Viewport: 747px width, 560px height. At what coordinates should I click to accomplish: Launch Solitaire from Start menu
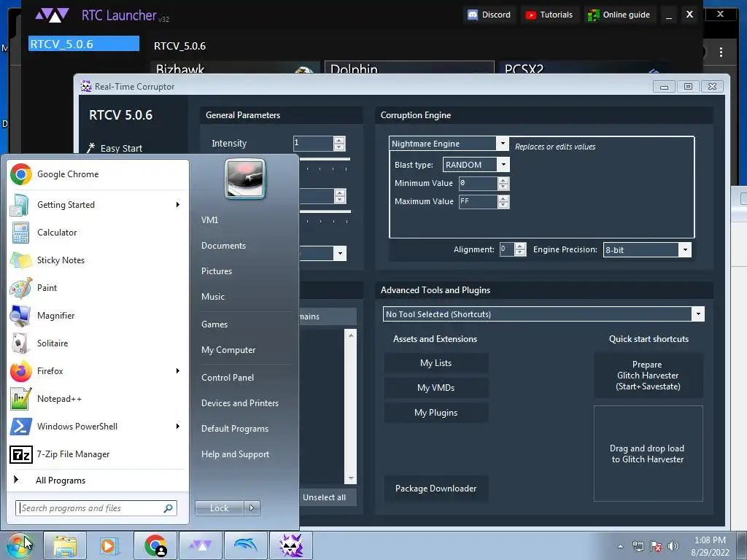(98, 343)
